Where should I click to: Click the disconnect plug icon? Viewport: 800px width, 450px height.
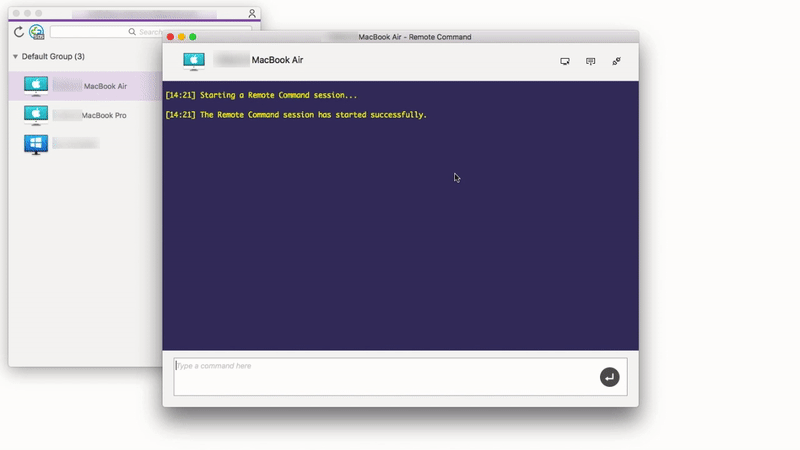pyautogui.click(x=616, y=61)
